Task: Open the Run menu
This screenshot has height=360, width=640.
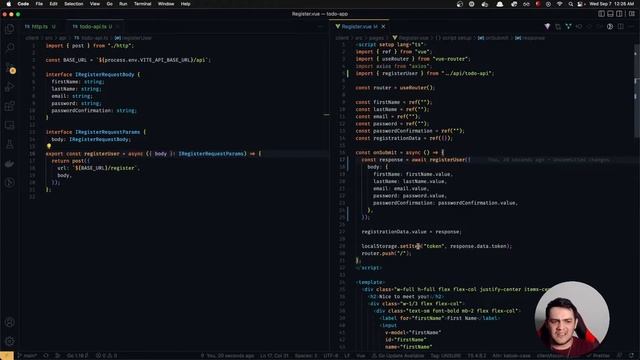Action: click(x=123, y=4)
